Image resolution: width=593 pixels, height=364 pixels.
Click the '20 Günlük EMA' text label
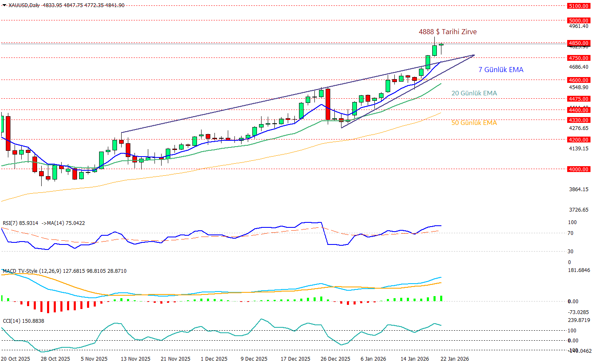pos(474,93)
